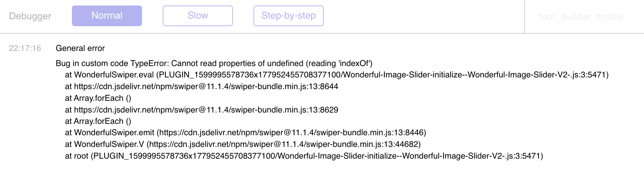Click the Debugger label

30,16
